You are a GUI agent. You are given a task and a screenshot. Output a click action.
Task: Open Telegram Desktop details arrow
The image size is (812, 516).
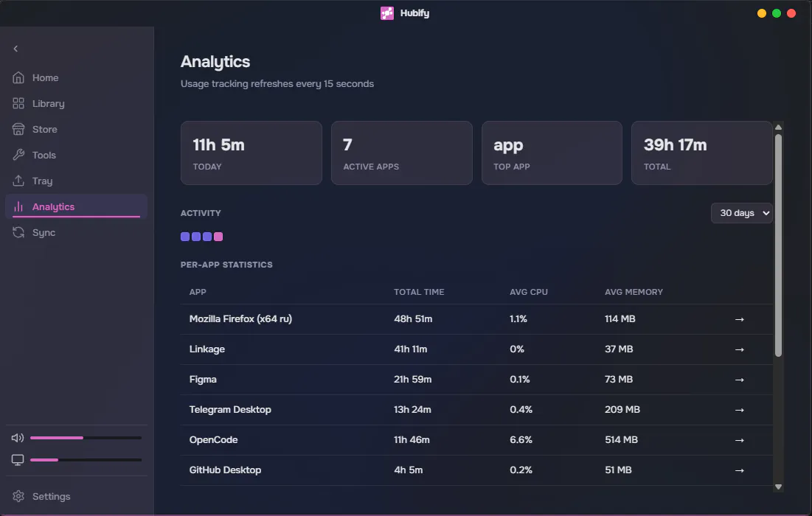740,410
